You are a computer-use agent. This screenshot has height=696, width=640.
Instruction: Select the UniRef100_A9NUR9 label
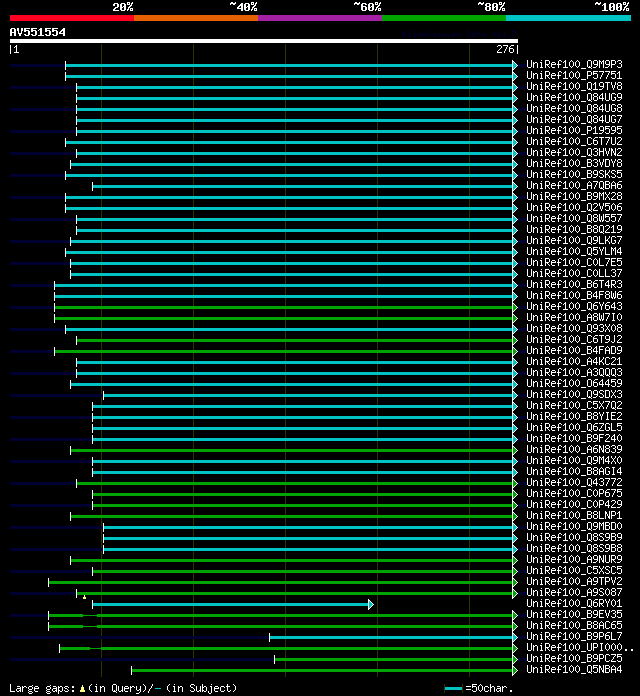(574, 560)
